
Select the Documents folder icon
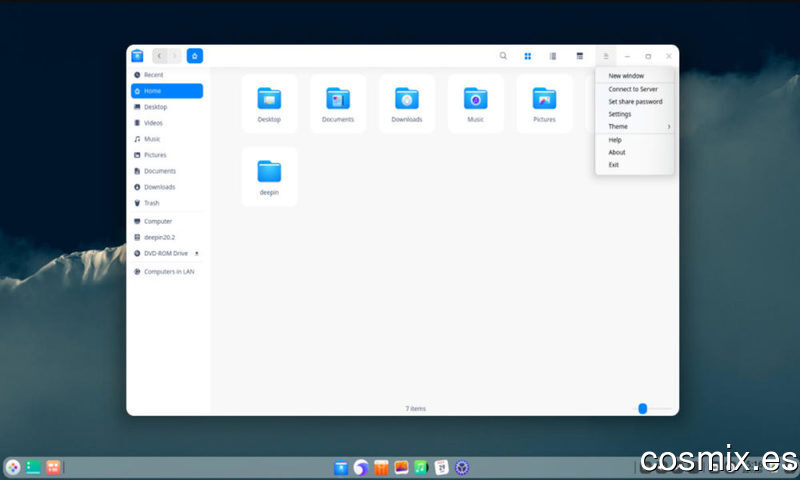338,98
